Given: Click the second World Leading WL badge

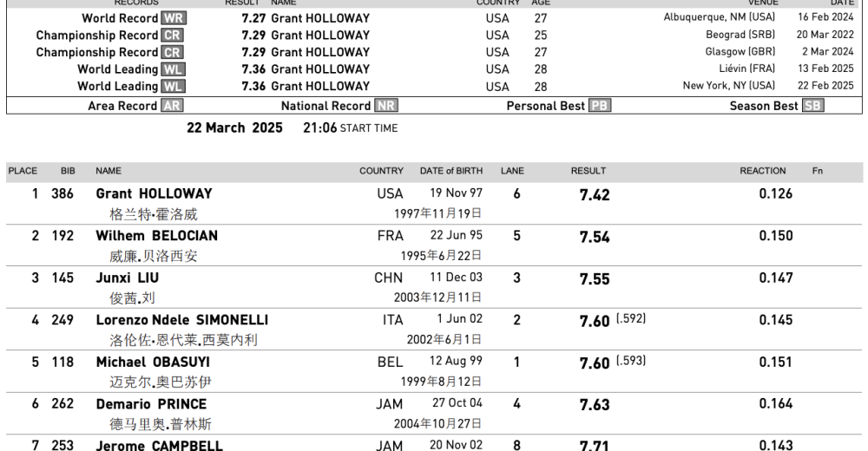Looking at the screenshot, I should tap(174, 87).
